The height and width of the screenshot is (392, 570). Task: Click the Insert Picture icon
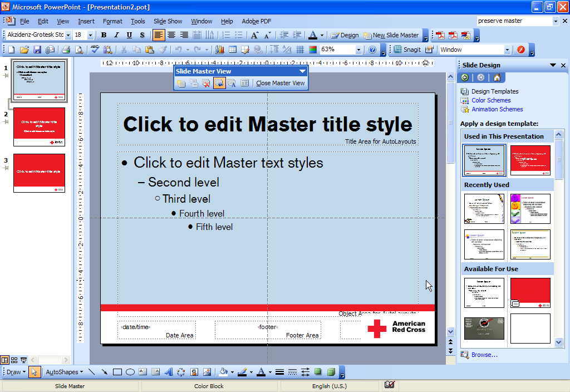(207, 371)
